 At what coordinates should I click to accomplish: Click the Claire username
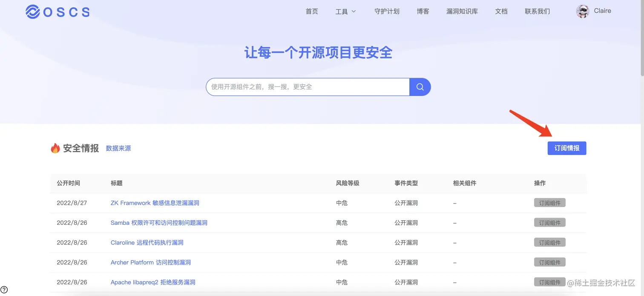pos(602,11)
